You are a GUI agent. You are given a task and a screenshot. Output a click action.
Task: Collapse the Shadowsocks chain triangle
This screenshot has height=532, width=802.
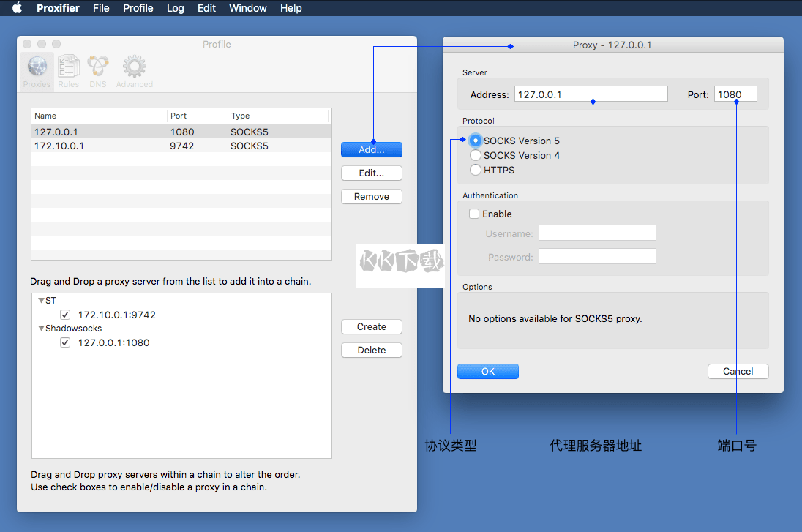coord(41,329)
